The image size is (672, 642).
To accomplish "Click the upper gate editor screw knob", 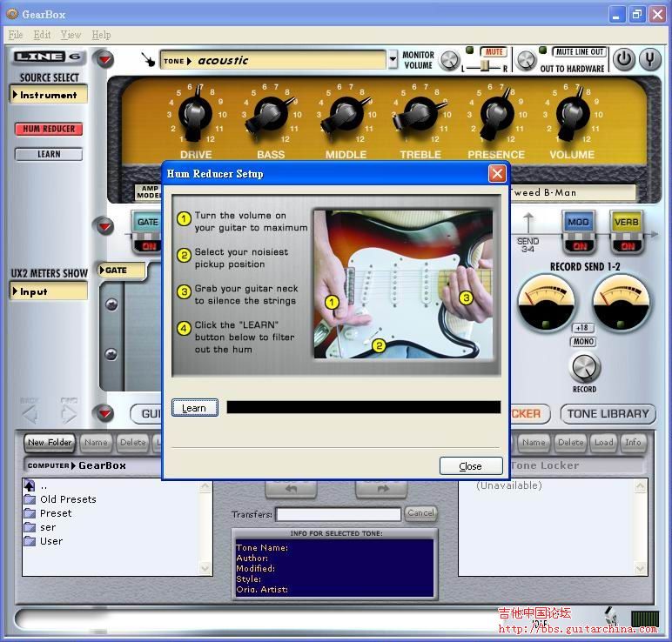I will point(111,304).
